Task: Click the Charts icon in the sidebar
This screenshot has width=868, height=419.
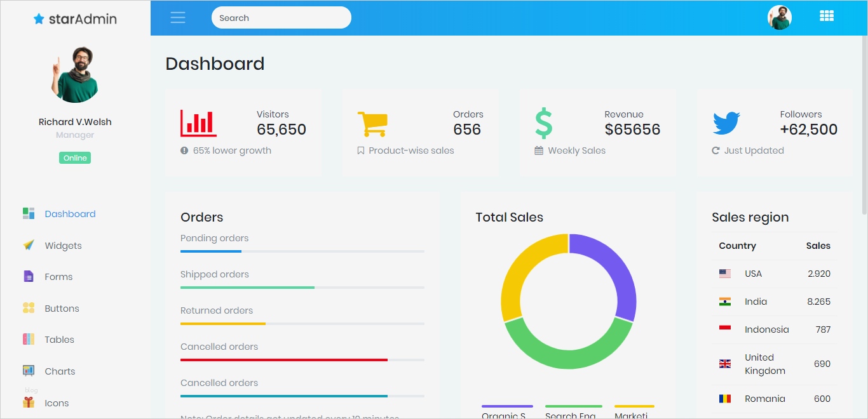Action: (29, 371)
